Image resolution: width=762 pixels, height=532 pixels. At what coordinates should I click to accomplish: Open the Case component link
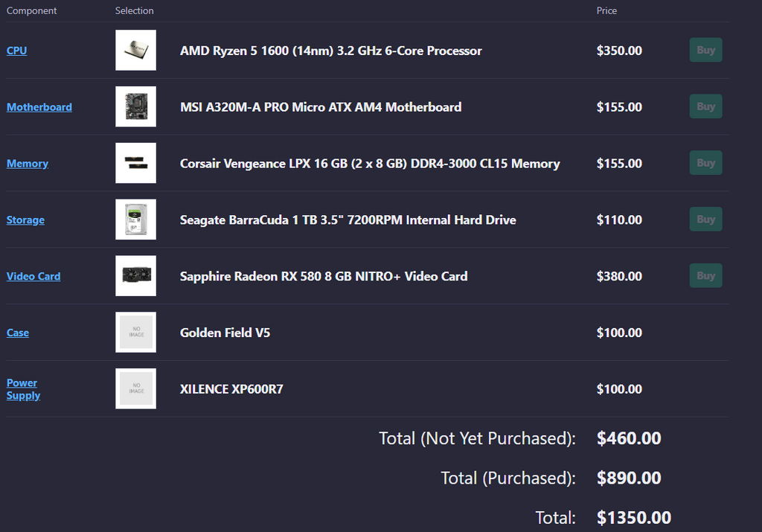pyautogui.click(x=18, y=333)
